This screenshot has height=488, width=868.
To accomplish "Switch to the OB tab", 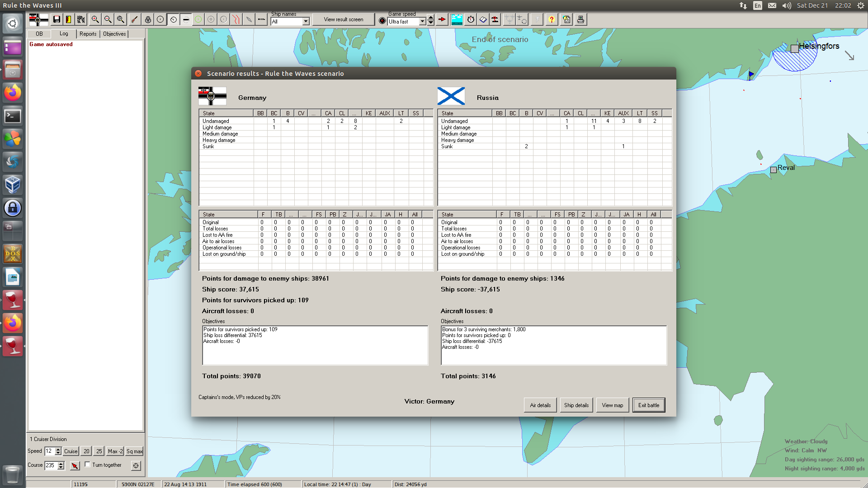I will tap(39, 34).
